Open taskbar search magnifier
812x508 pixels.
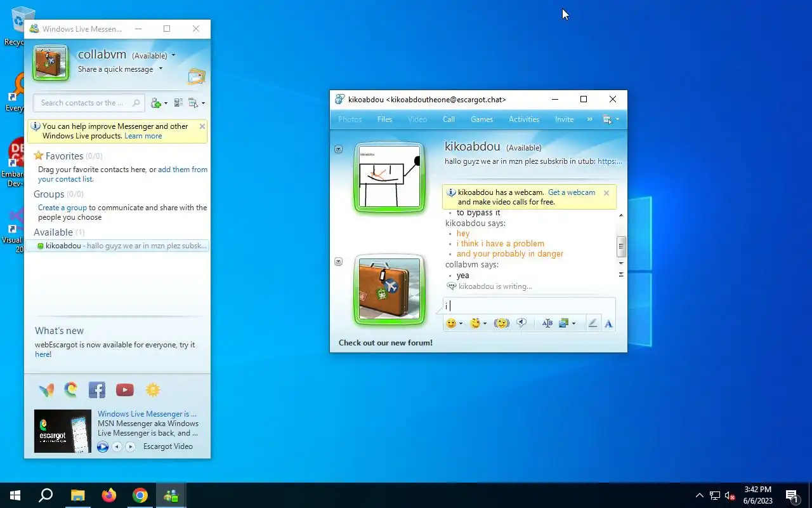coord(46,495)
